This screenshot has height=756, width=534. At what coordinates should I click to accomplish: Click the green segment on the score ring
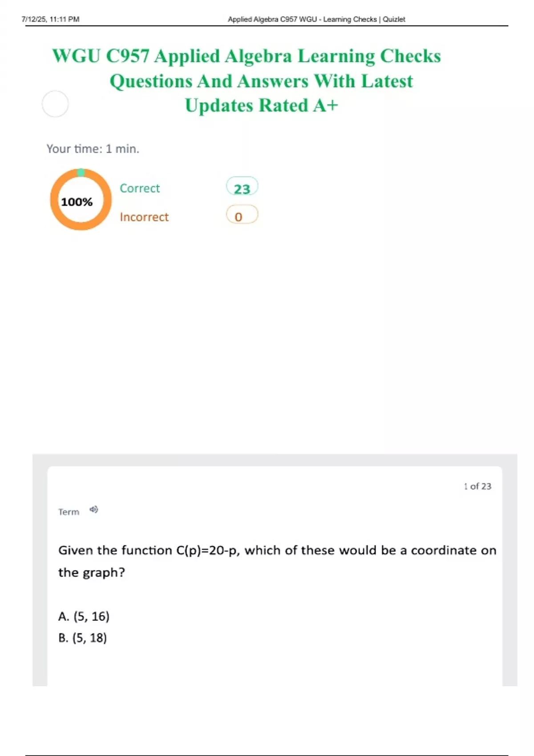[81, 173]
